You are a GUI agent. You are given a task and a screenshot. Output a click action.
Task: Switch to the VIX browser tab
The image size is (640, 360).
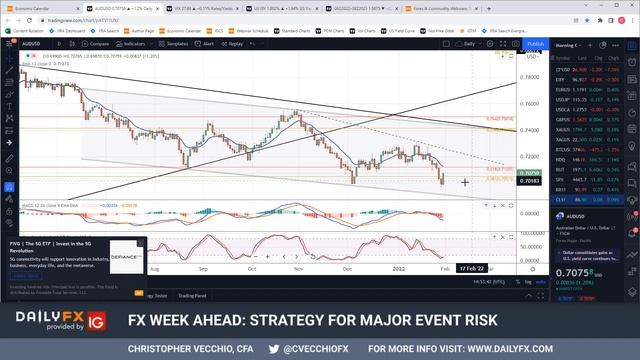tap(203, 9)
